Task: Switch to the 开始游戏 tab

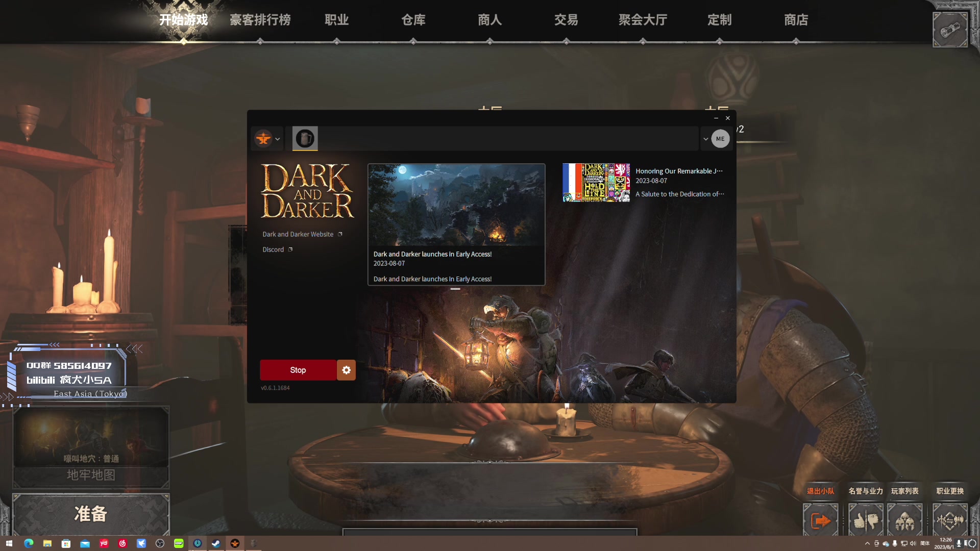Action: point(184,20)
